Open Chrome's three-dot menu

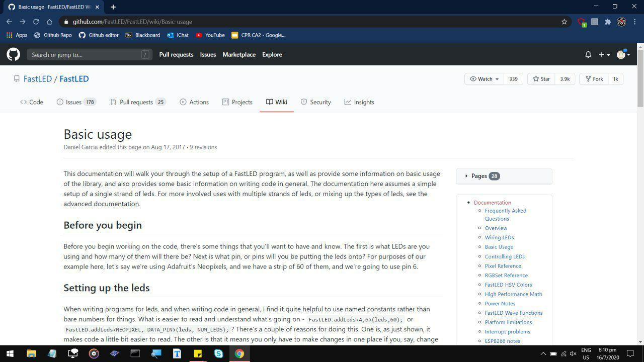pyautogui.click(x=635, y=22)
